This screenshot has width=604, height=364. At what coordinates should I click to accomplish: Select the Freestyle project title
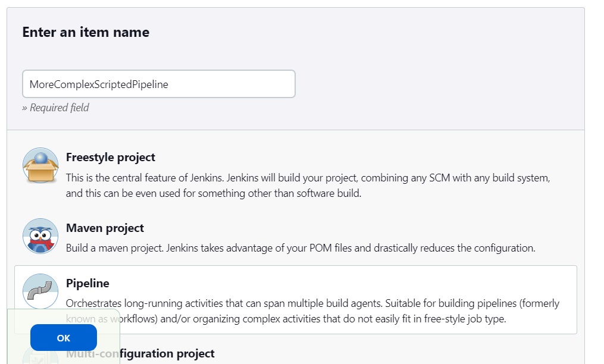[111, 157]
